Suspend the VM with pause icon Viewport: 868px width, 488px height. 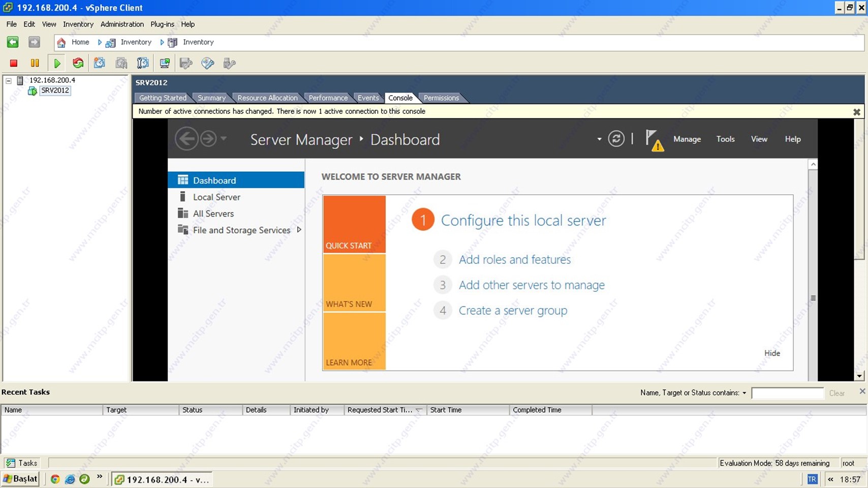click(x=35, y=63)
